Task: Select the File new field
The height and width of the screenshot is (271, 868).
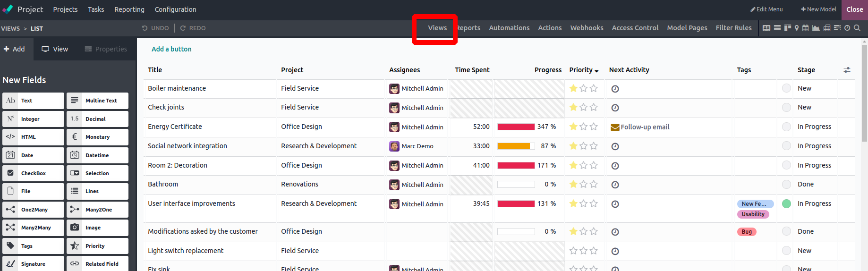Action: (x=33, y=191)
